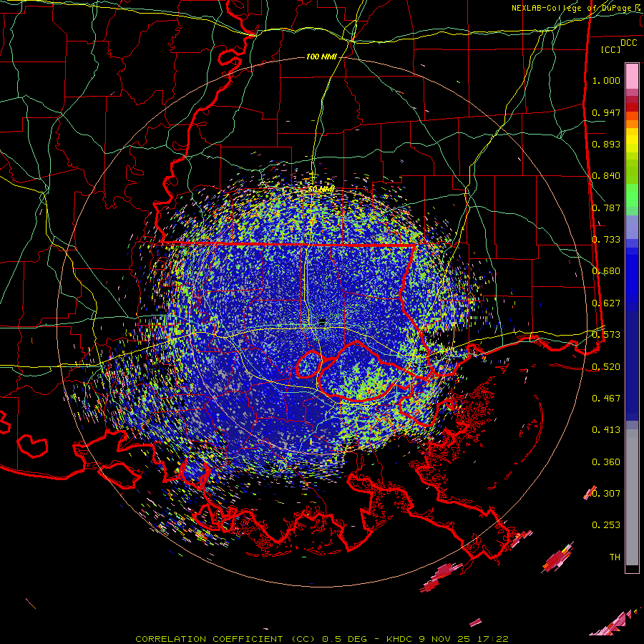Click the 0.307 scale value
644x644 pixels.
tap(606, 494)
